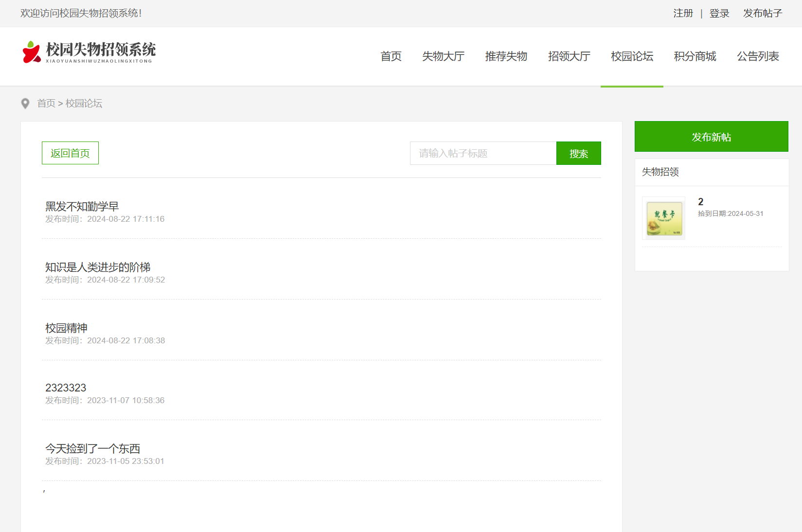Open the 首页 navigation menu item

[391, 56]
